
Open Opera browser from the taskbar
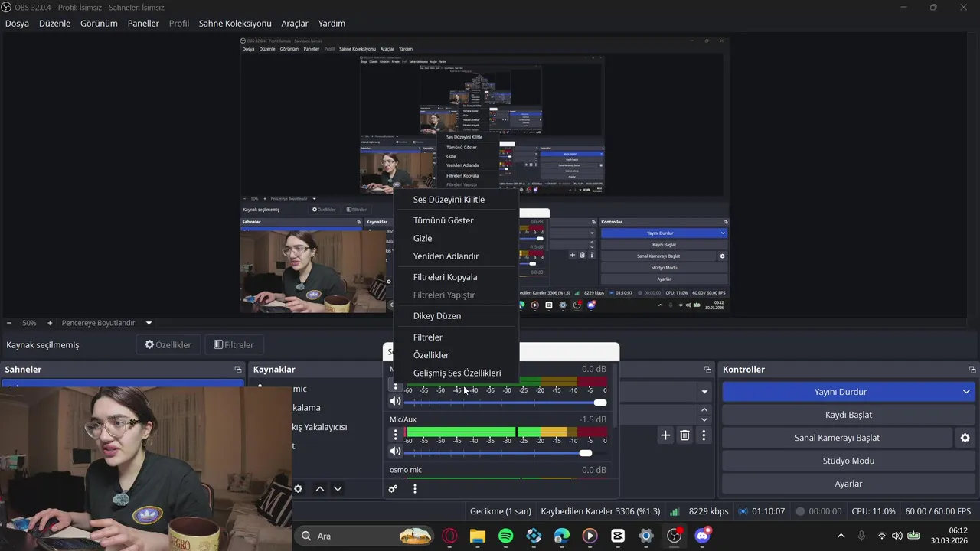click(x=449, y=536)
